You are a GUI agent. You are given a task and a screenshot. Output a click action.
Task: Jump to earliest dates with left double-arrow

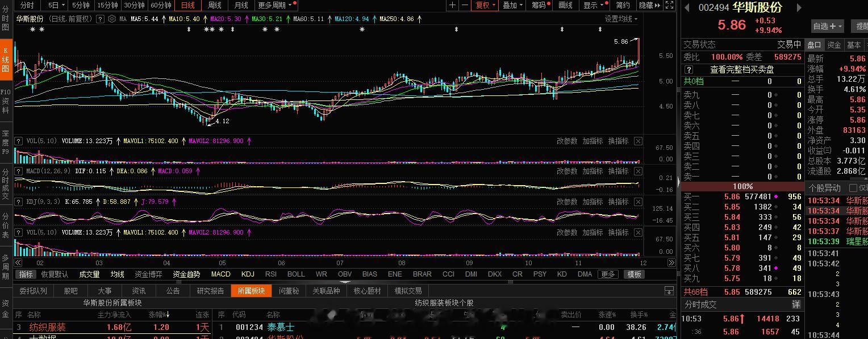pyautogui.click(x=18, y=263)
